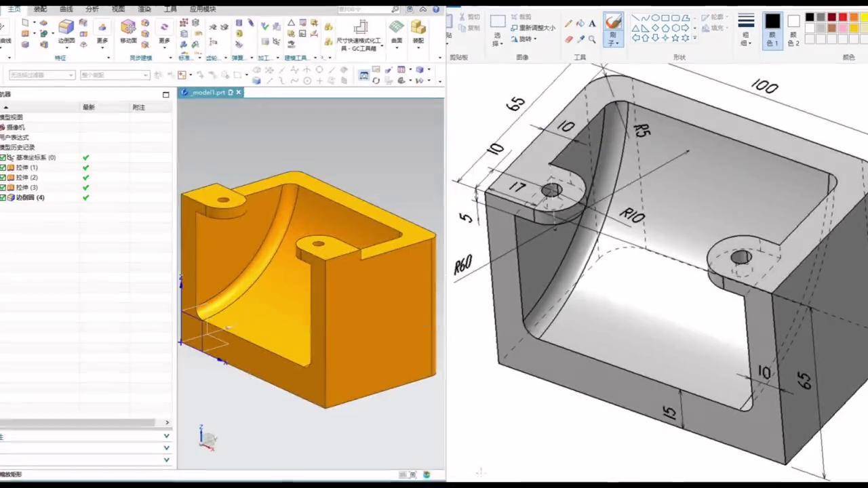This screenshot has width=868, height=488.
Task: Click the 装配 assembly icon in ribbon
Action: (418, 27)
